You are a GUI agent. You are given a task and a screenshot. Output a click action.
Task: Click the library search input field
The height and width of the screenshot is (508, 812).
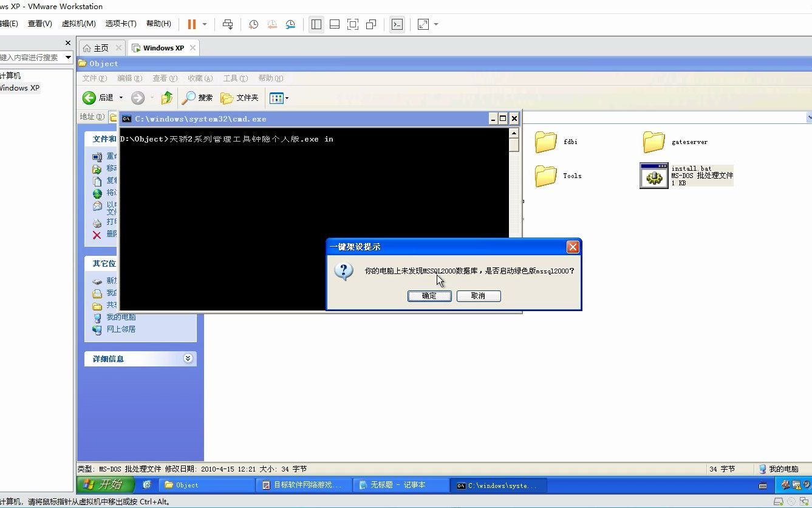(x=30, y=57)
